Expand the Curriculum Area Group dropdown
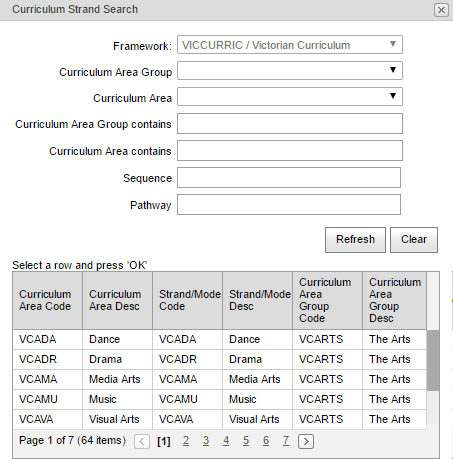Screen dimensions: 453x459 click(x=290, y=70)
